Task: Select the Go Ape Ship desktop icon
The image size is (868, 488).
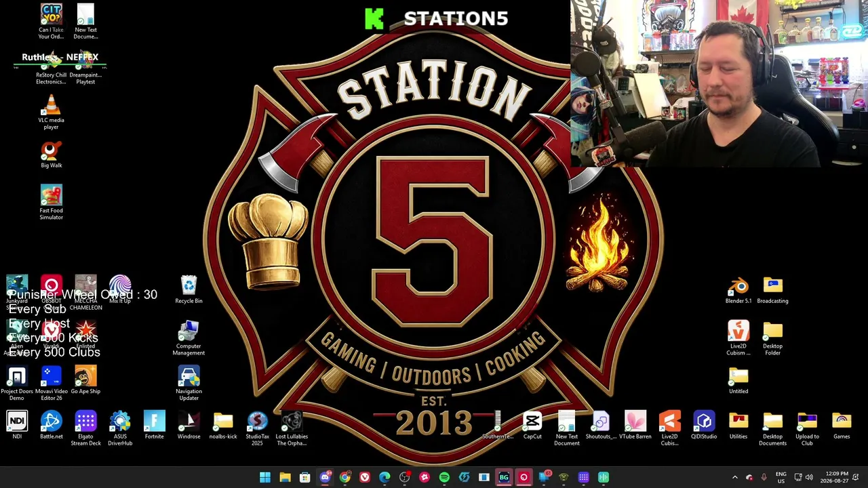Action: pos(85,380)
